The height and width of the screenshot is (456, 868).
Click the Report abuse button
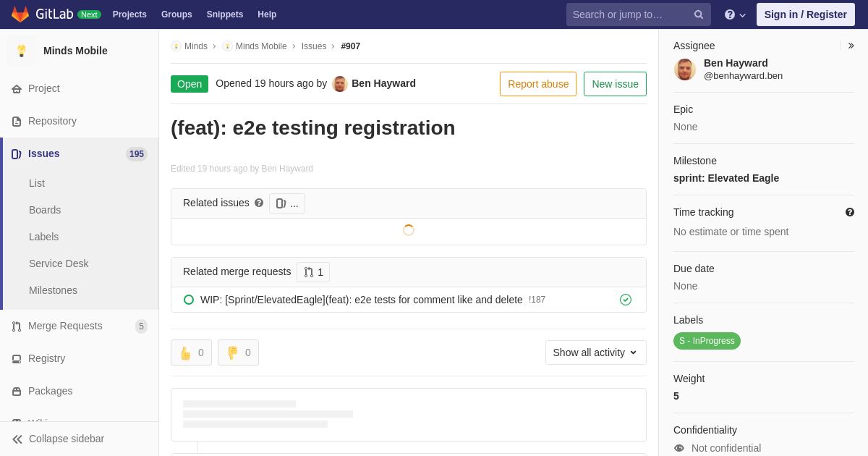538,84
